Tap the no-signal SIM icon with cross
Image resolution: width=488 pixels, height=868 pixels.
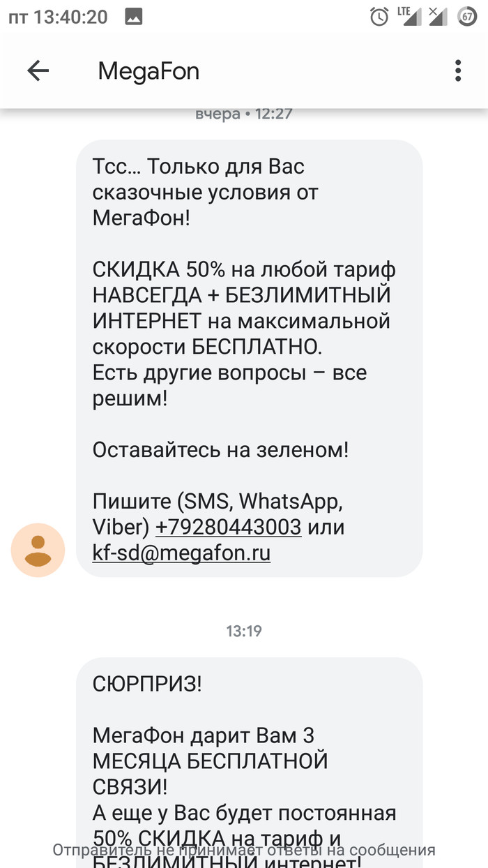436,16
